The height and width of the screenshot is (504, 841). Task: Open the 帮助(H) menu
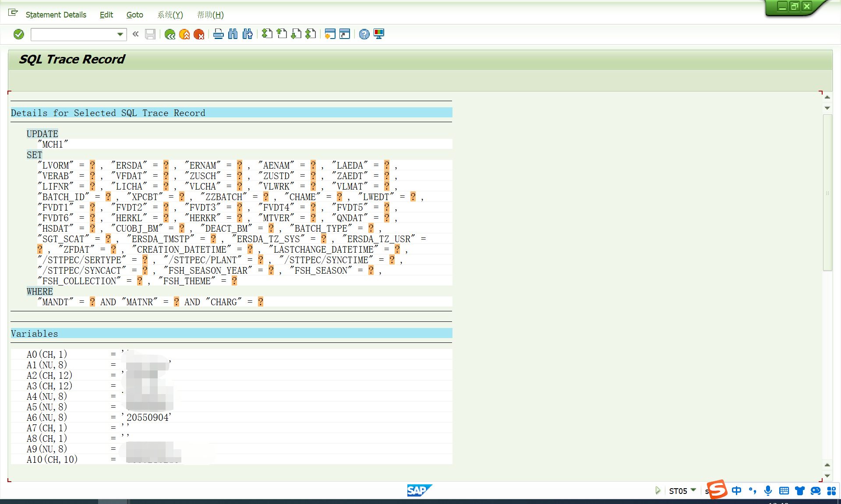(210, 15)
